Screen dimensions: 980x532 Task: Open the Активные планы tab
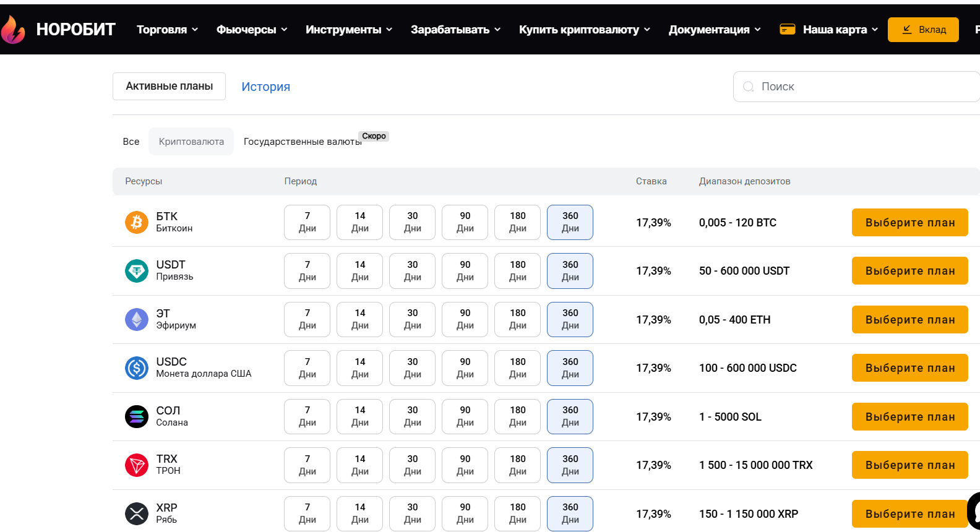[169, 86]
